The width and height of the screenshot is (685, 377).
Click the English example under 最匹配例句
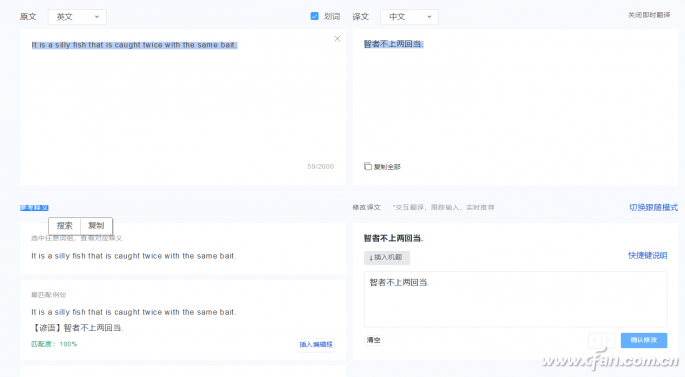pyautogui.click(x=134, y=312)
